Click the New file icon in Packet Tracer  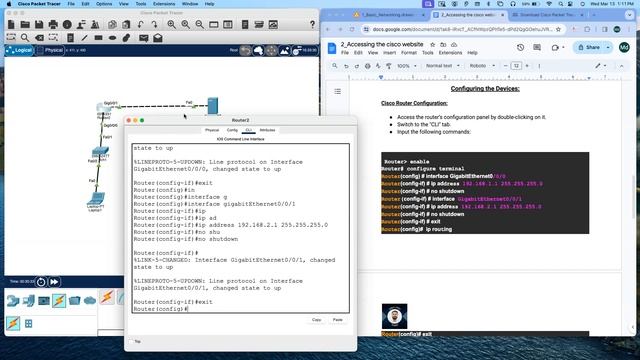[11, 24]
